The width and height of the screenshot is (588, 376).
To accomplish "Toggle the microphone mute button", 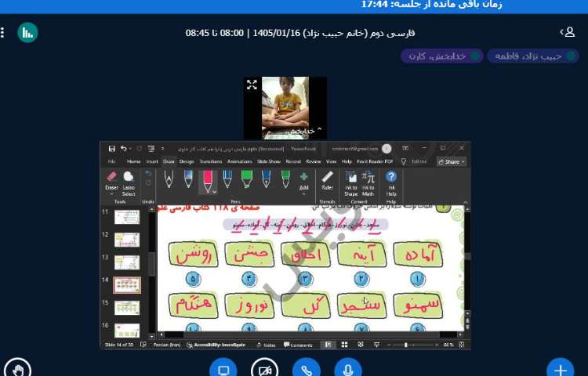I will (x=347, y=370).
